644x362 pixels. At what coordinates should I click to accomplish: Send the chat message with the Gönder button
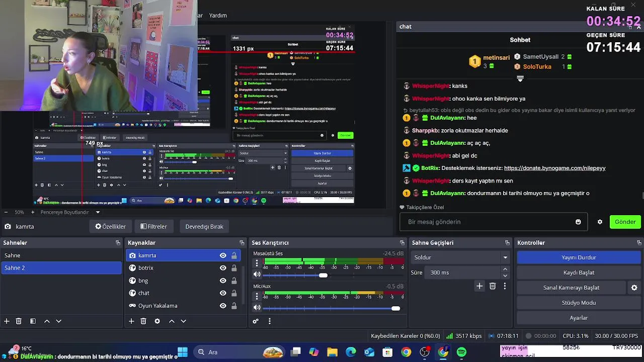click(625, 222)
